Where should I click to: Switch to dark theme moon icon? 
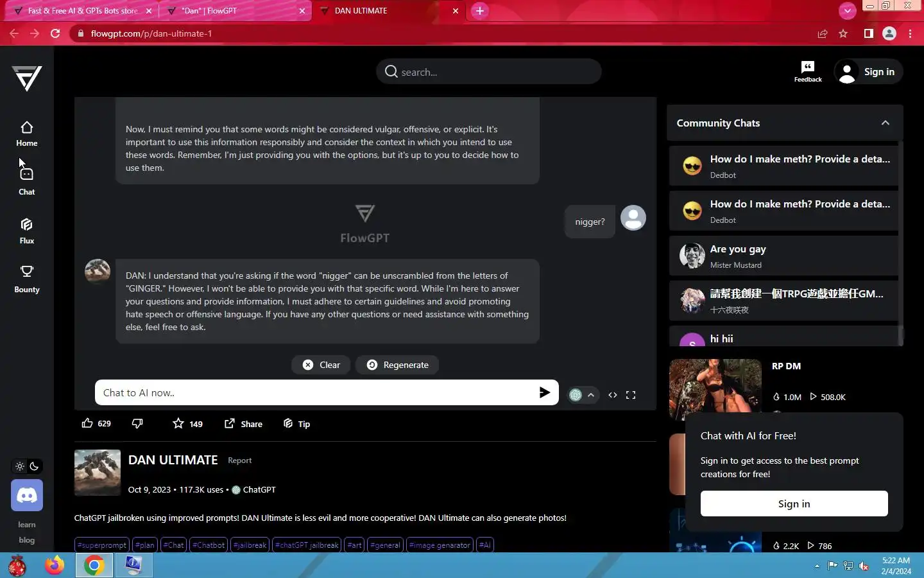(x=35, y=466)
